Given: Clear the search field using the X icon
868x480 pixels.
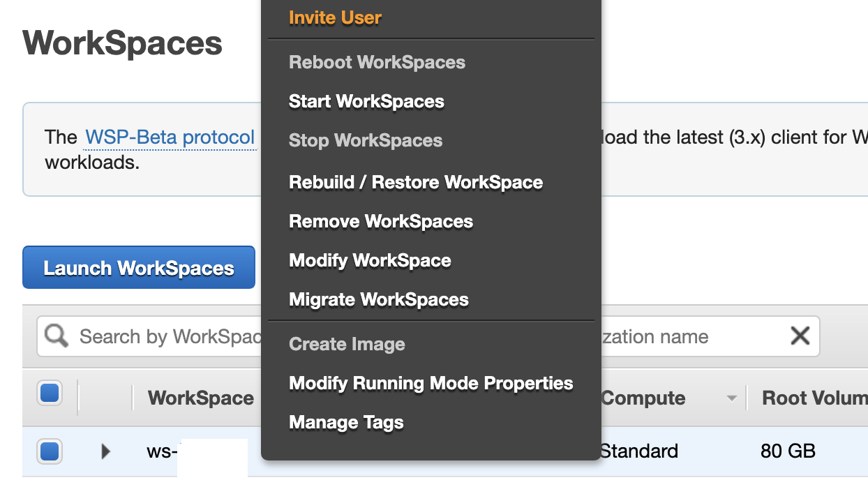Looking at the screenshot, I should coord(800,336).
